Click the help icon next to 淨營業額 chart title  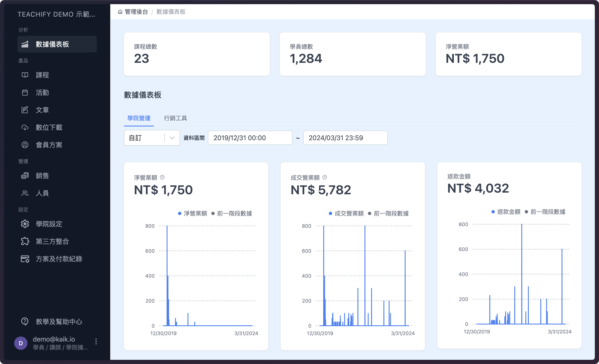tap(162, 177)
